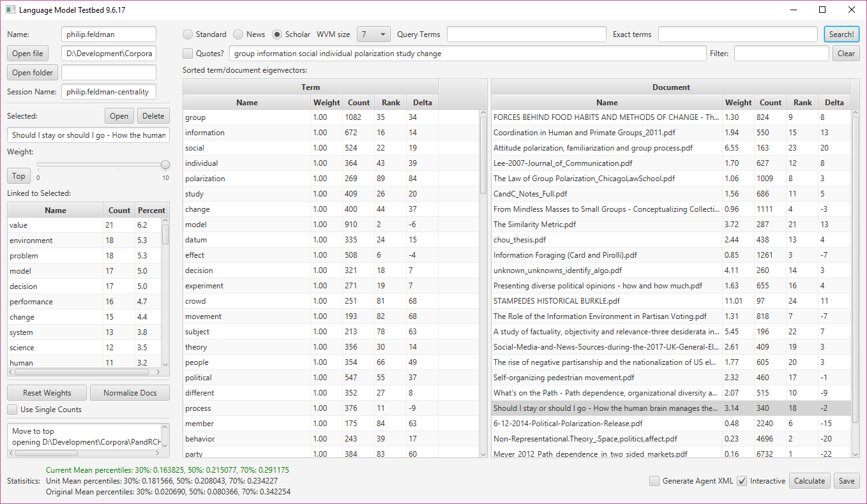This screenshot has height=504, width=867.
Task: Click the Search! button
Action: 841,34
